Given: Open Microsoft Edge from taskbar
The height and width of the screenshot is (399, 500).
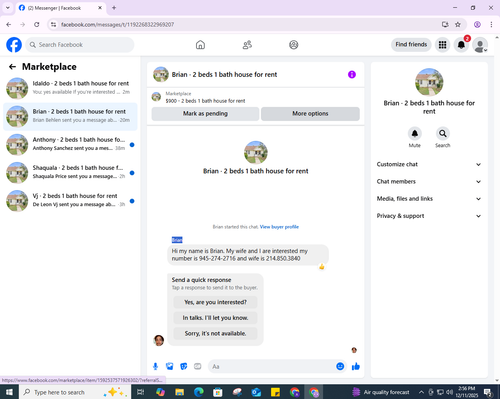Looking at the screenshot, I should pos(199,392).
